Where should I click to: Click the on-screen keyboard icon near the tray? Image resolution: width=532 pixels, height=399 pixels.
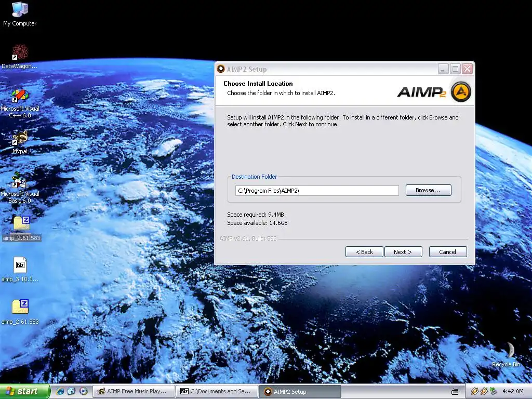click(455, 392)
